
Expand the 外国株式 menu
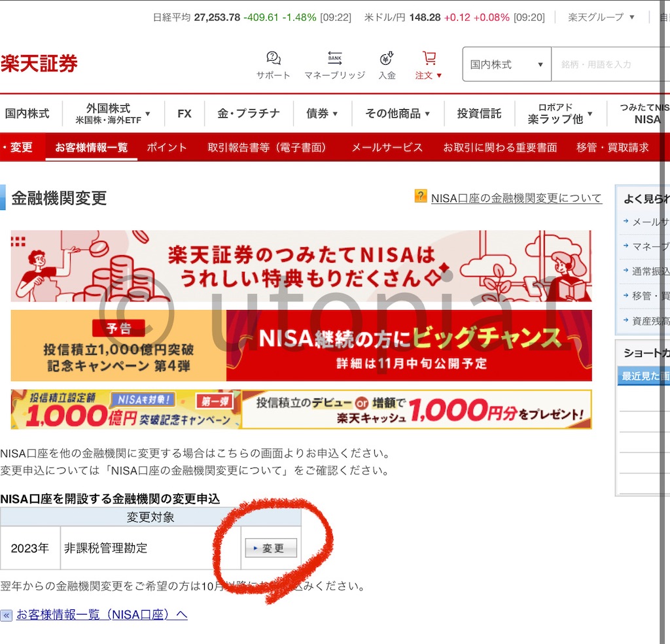tap(113, 114)
